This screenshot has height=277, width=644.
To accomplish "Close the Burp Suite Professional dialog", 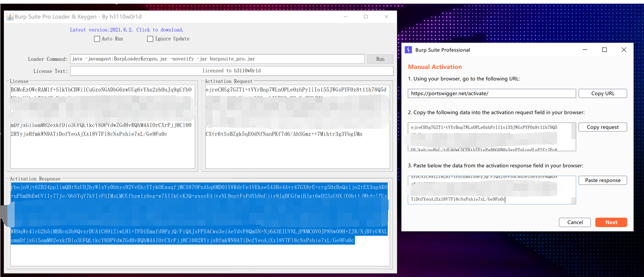I will pyautogui.click(x=624, y=50).
